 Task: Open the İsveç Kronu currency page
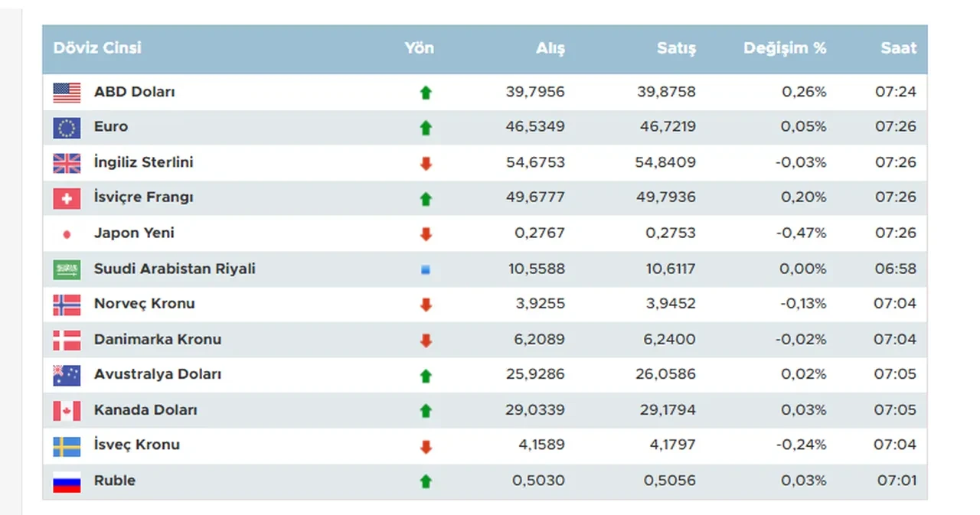(136, 445)
